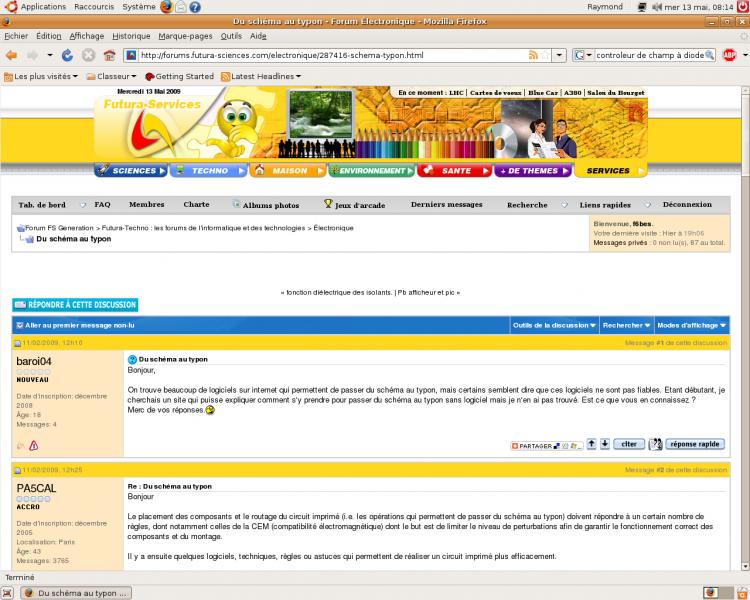Click the trophy icon near Jeux d'arcade
Image resolution: width=750 pixels, height=600 pixels.
click(328, 204)
